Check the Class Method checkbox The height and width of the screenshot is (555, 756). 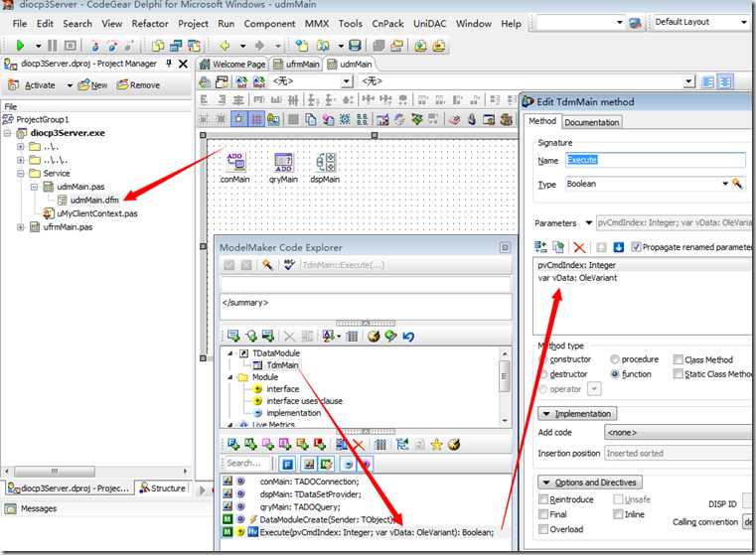(678, 359)
